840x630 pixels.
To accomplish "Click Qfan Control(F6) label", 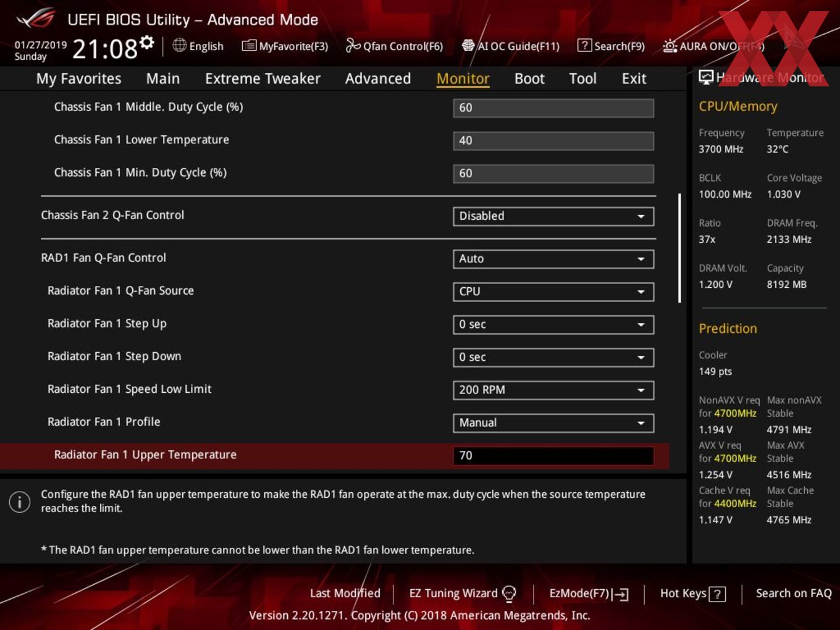I will pyautogui.click(x=403, y=46).
